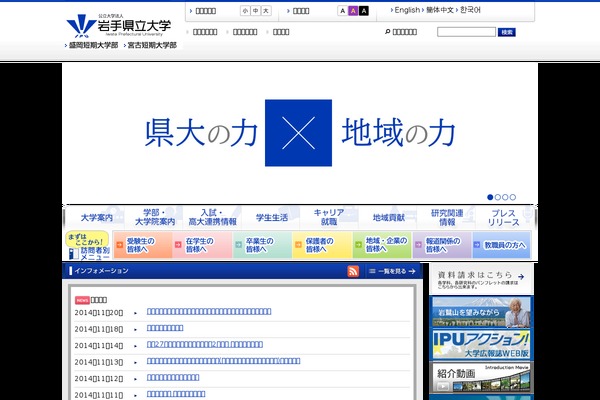Open 研究関連情報 main menu
Image resolution: width=600 pixels, height=400 pixels.
click(447, 217)
